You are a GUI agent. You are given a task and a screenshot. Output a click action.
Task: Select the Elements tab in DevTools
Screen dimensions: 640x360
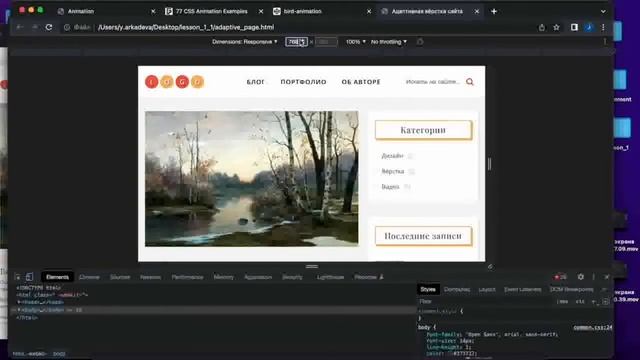57,277
